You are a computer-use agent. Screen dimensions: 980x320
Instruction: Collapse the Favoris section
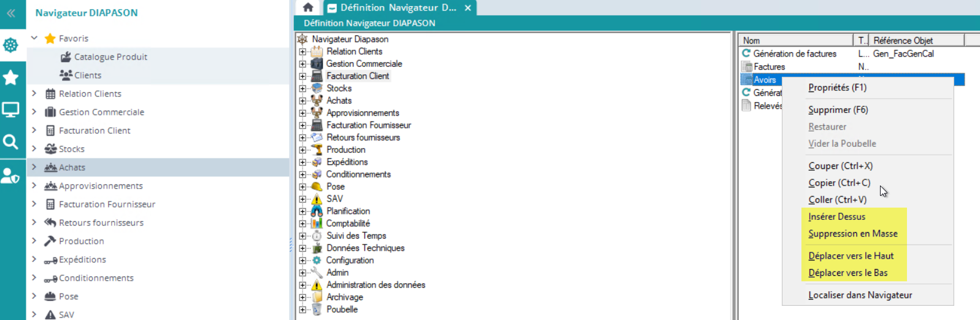(x=34, y=38)
